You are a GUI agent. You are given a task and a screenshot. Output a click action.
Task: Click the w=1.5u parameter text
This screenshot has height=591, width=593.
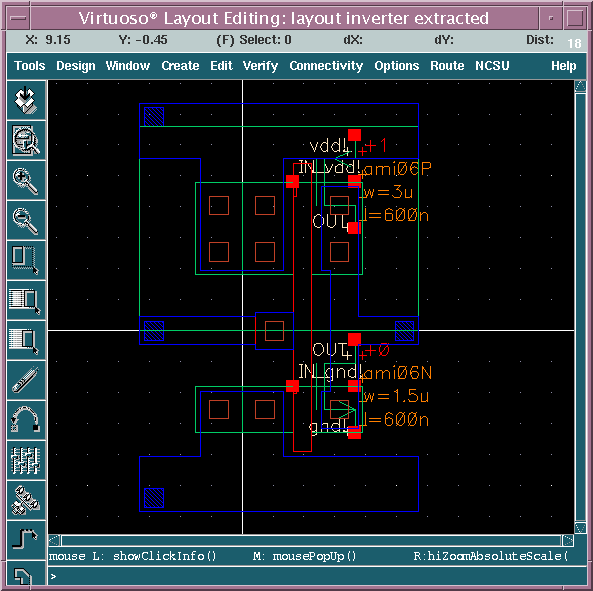(x=396, y=396)
